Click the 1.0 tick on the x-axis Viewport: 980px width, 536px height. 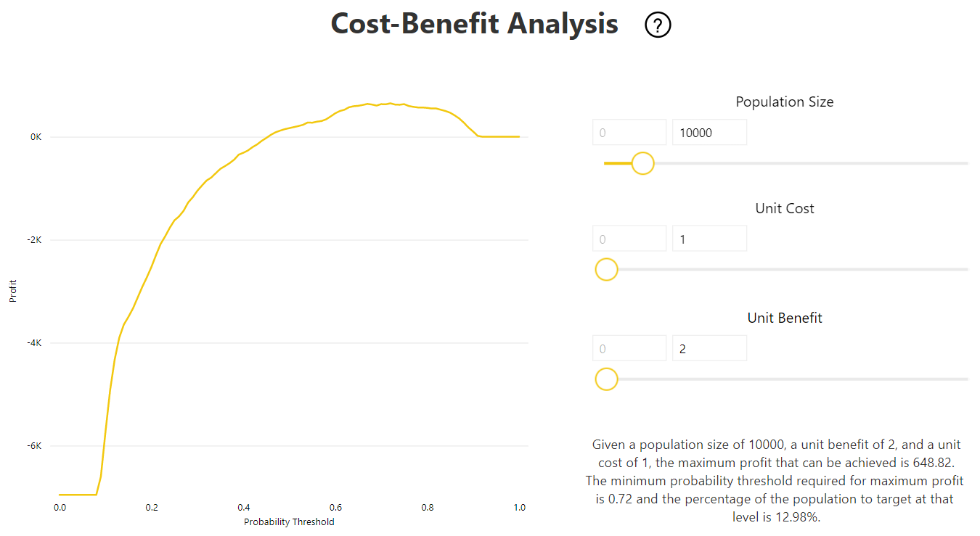tap(519, 507)
